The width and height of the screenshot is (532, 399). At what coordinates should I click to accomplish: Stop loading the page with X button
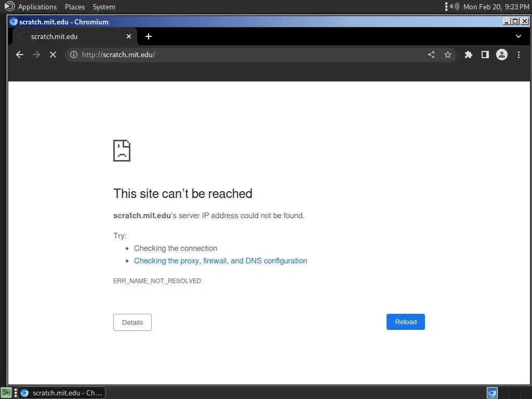tap(53, 55)
